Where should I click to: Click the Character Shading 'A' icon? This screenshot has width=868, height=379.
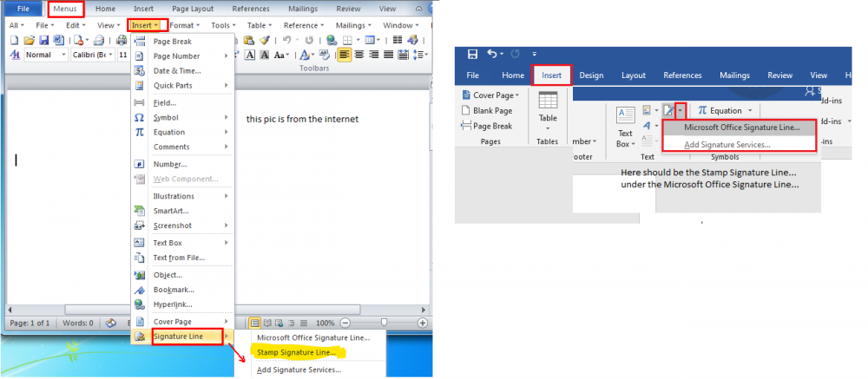[264, 55]
